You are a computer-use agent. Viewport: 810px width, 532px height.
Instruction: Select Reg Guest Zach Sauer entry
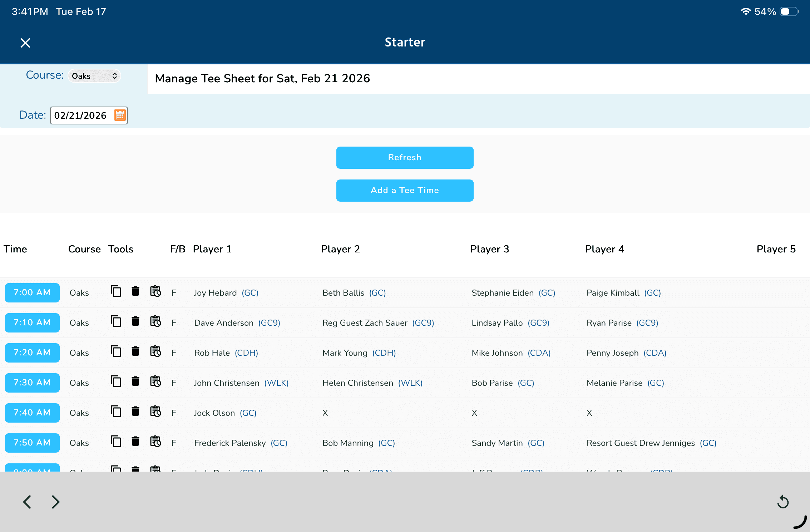(x=378, y=323)
